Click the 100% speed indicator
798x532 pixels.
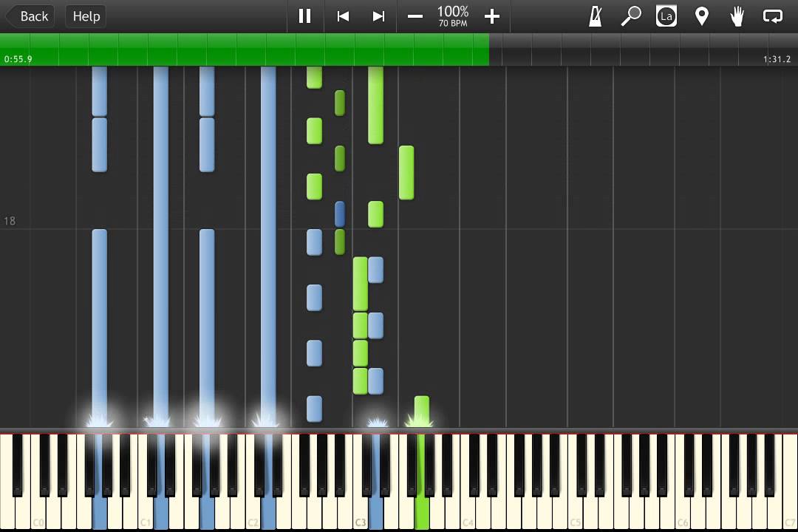point(453,16)
